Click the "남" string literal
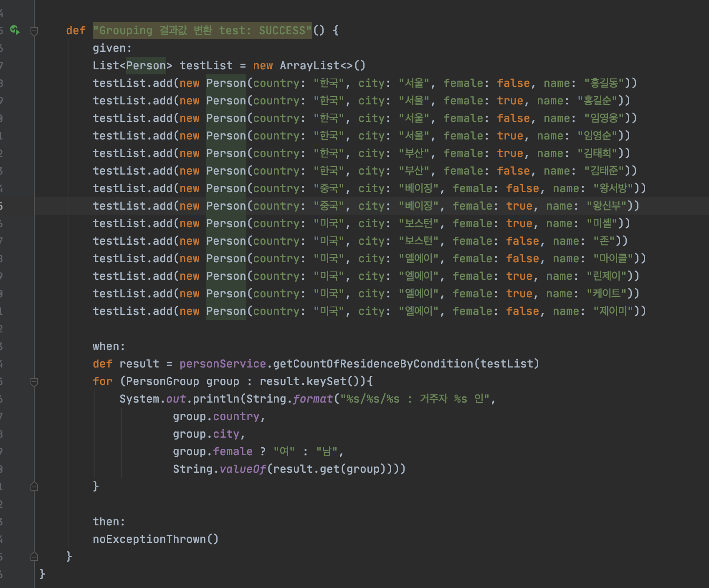709x588 pixels. pos(327,451)
